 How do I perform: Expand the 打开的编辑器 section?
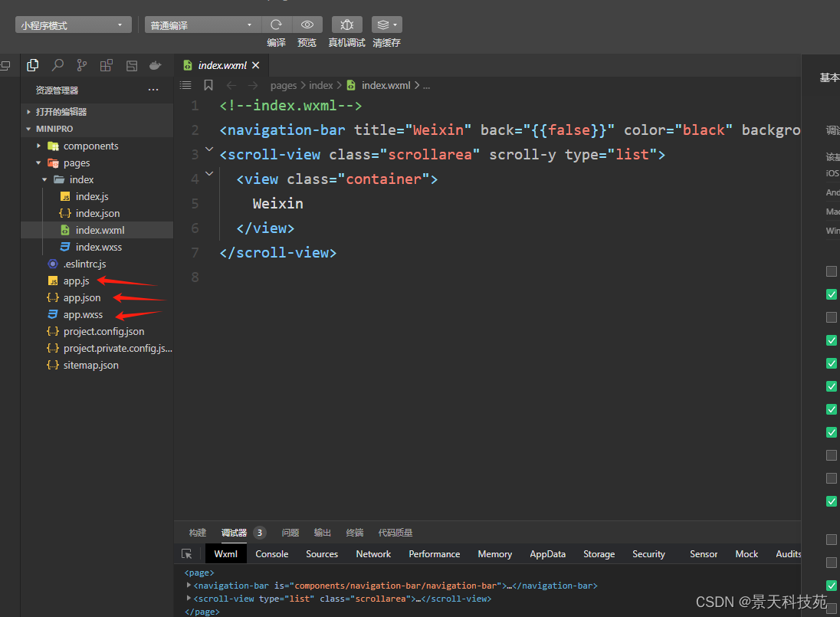click(97, 111)
